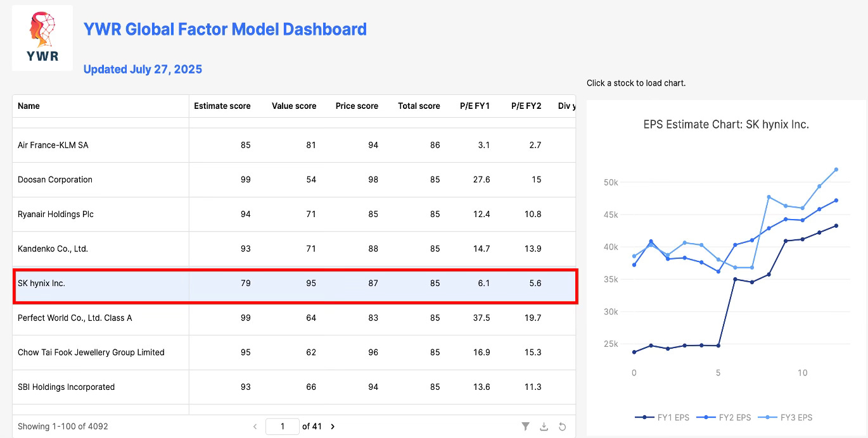Click the Showing 1-100 of 4092 text
Image resolution: width=868 pixels, height=438 pixels.
pyautogui.click(x=63, y=427)
